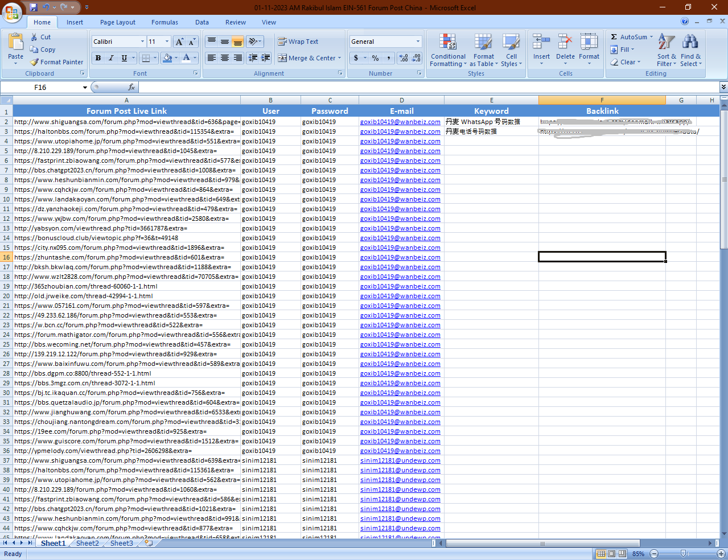Paste clipboard contents with the Paste icon
Screen dimensions: 728x560
(15, 43)
